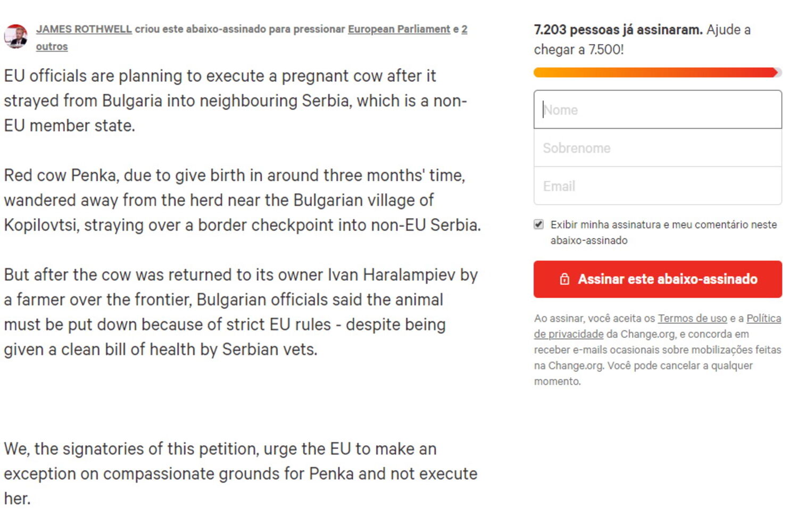The width and height of the screenshot is (798, 532).
Task: Follow the European Parliament link
Action: 398,29
